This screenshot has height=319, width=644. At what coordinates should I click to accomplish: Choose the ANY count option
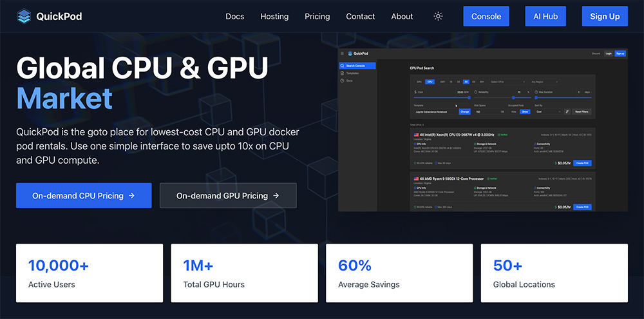[x=442, y=82]
